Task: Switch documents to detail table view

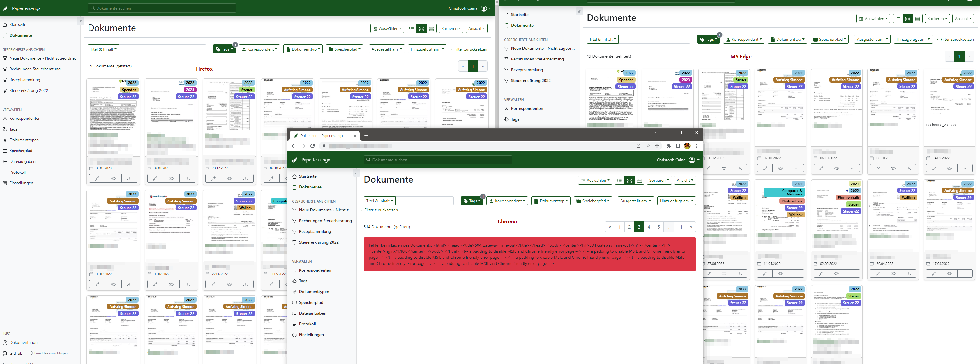Action: click(431, 28)
